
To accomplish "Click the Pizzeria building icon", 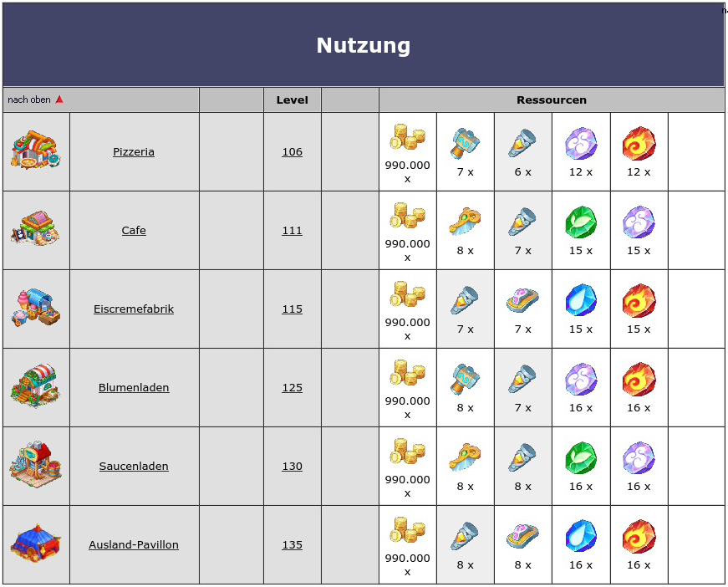I will (x=36, y=151).
